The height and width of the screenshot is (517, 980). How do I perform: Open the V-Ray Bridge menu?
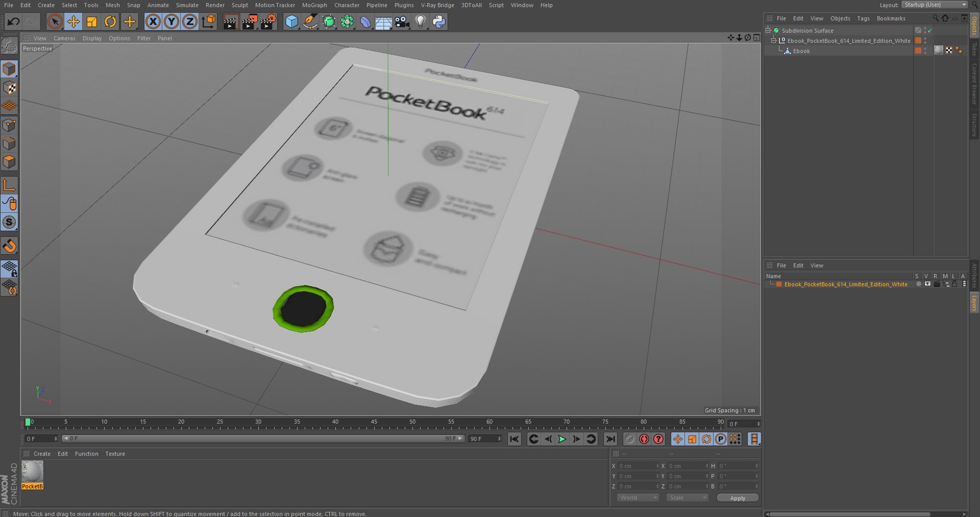pyautogui.click(x=437, y=5)
